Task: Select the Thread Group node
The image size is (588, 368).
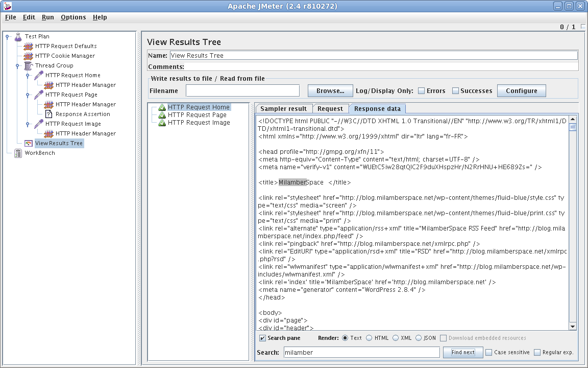Action: click(54, 65)
